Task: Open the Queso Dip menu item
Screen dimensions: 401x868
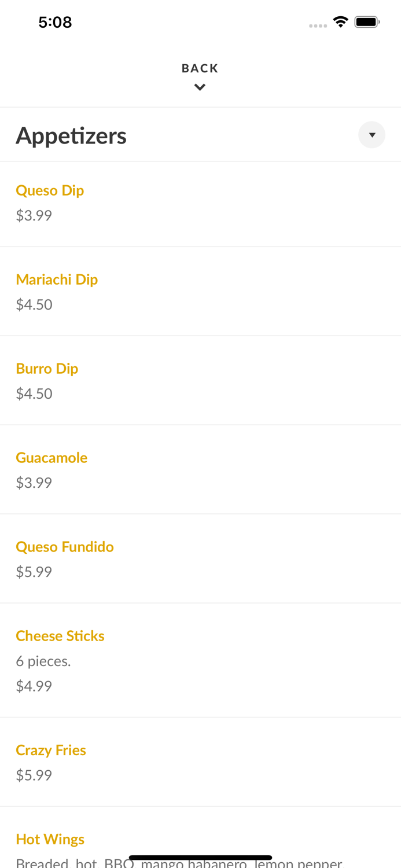Action: pos(50,190)
